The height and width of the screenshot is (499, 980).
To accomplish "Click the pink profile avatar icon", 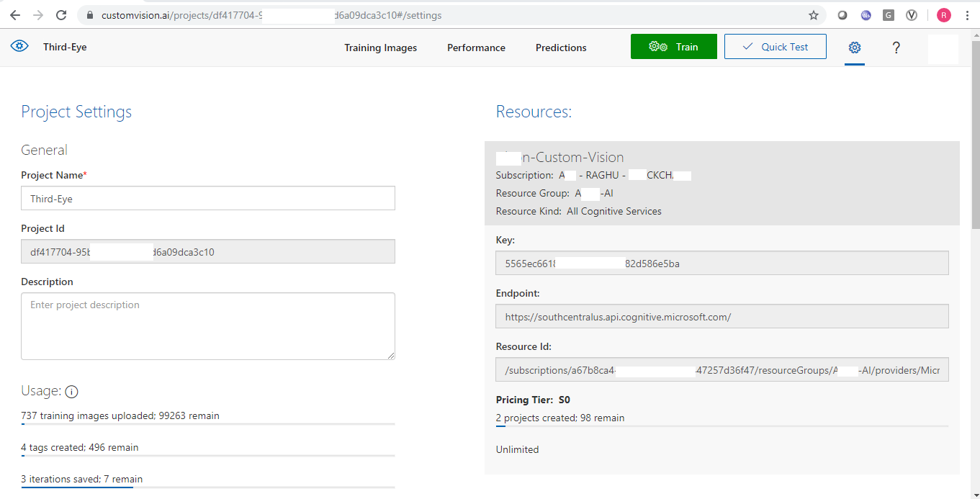I will pos(943,15).
